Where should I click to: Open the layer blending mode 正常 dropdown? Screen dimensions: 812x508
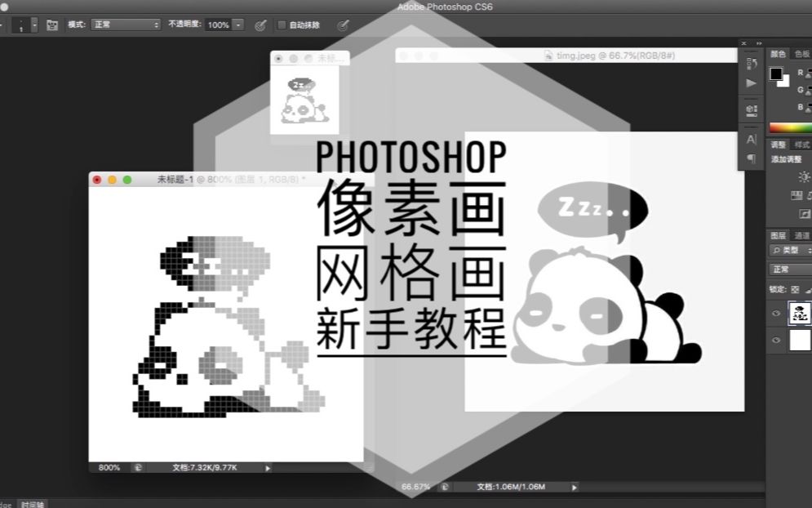tap(783, 267)
